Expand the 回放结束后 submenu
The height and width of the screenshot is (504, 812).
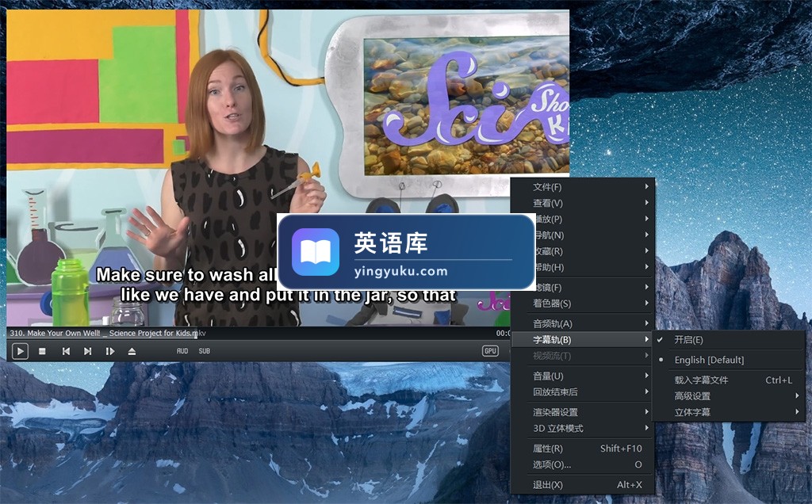583,391
